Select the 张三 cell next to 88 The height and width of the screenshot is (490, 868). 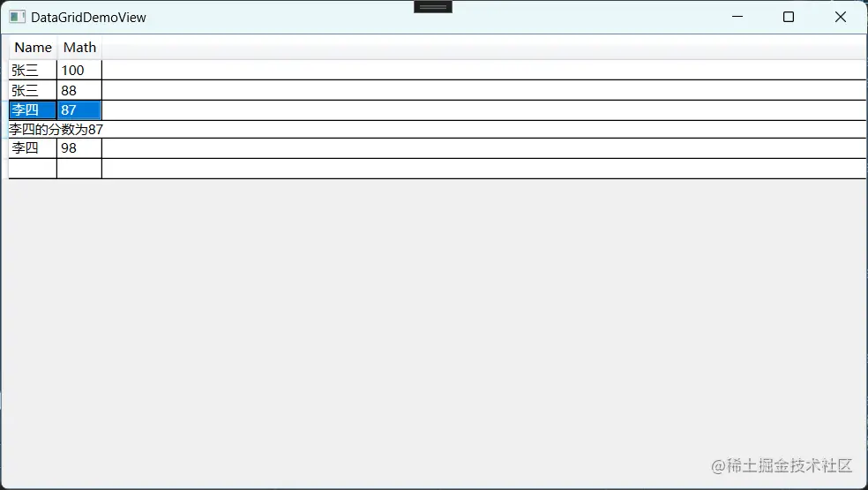(33, 90)
